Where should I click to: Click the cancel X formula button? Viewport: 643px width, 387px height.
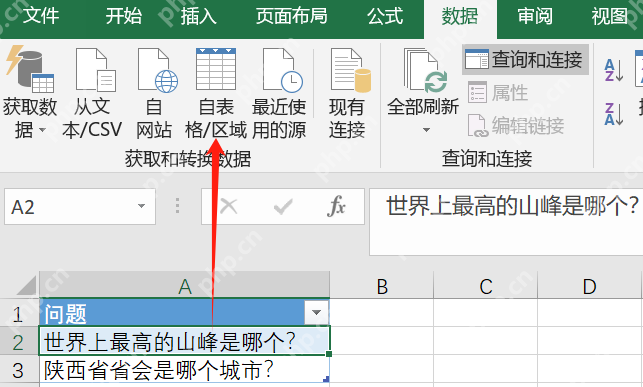(229, 206)
